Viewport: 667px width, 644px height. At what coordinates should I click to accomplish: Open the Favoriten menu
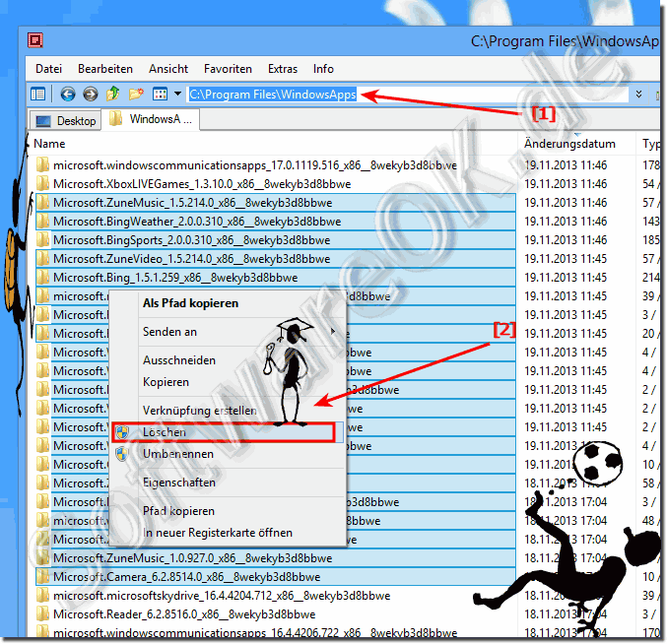228,69
